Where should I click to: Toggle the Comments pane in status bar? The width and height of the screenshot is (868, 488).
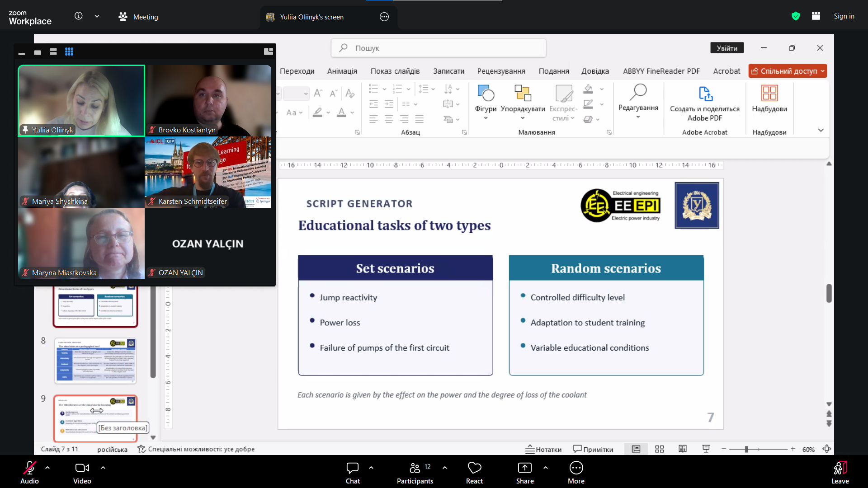click(593, 449)
